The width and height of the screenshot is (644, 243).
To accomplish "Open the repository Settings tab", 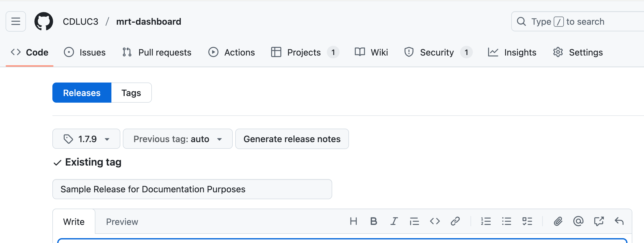I will [578, 52].
